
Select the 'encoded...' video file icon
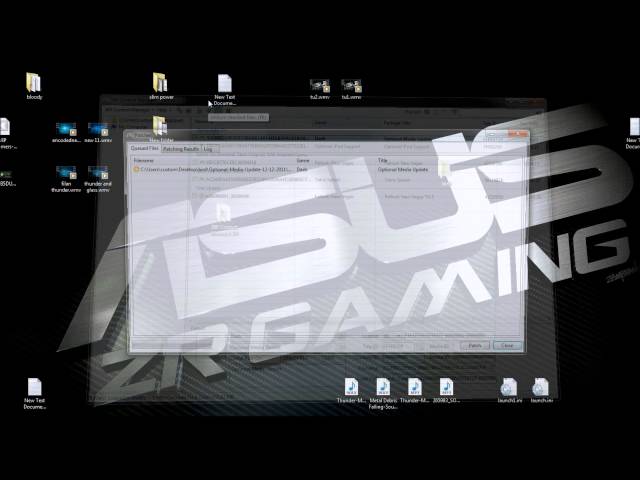point(66,133)
